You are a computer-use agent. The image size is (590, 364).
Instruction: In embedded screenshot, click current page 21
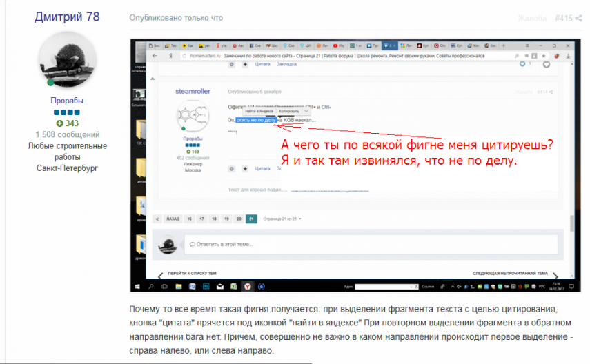[251, 219]
